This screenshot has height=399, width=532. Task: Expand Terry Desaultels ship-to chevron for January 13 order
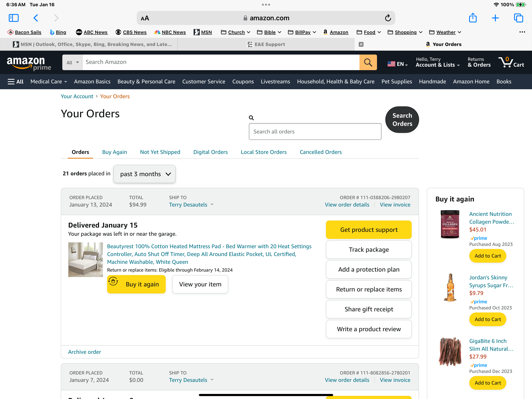(212, 204)
